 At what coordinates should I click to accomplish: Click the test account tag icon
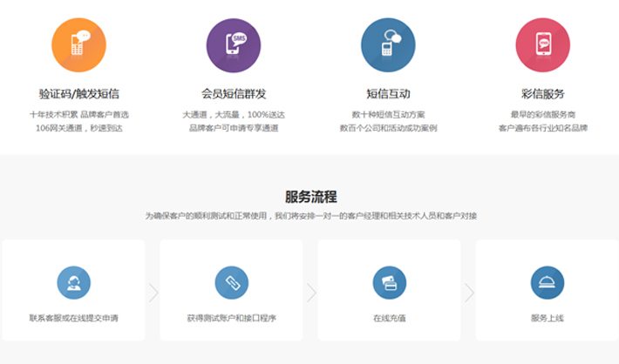(x=232, y=283)
